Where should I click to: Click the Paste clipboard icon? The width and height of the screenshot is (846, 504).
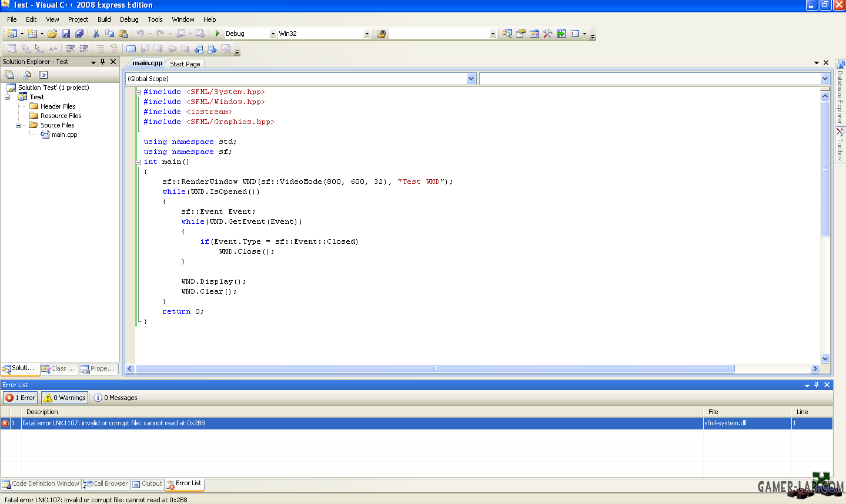123,33
